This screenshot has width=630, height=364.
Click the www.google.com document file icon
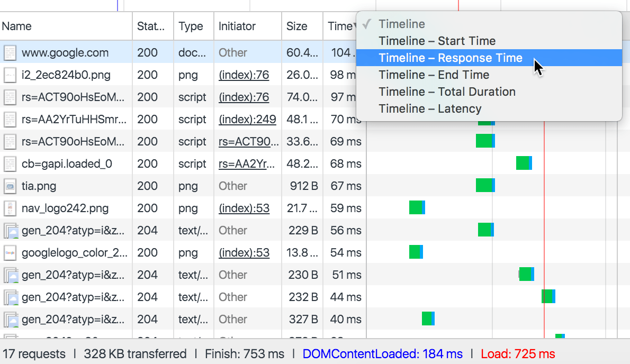(x=10, y=53)
